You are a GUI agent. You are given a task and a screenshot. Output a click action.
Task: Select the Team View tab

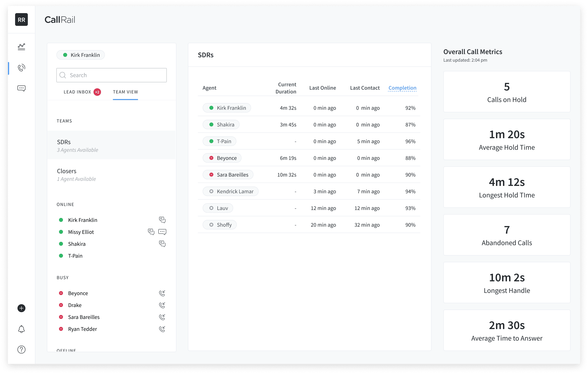(x=125, y=92)
